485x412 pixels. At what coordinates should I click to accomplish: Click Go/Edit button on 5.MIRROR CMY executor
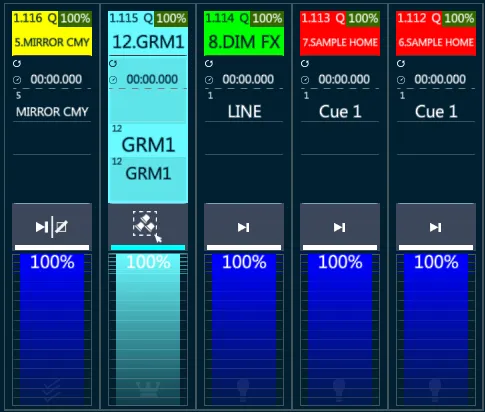point(52,227)
